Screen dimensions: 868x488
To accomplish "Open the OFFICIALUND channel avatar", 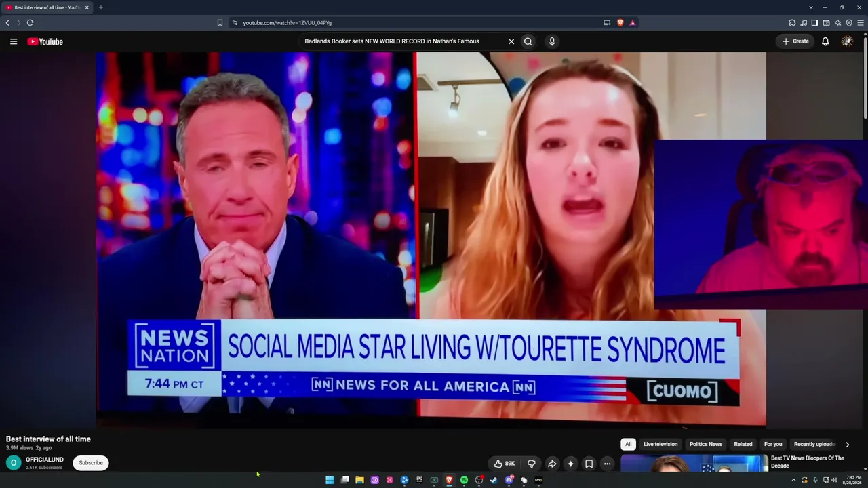I will [x=14, y=463].
